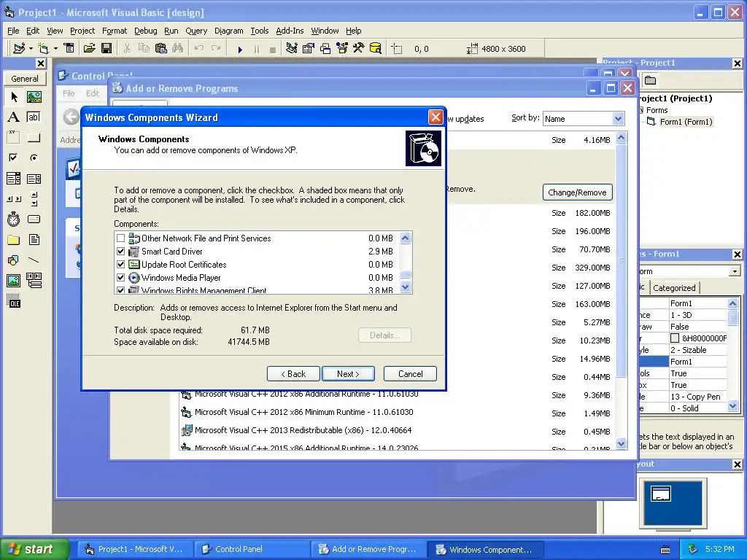Click the General tab of the toolbox

pos(24,79)
